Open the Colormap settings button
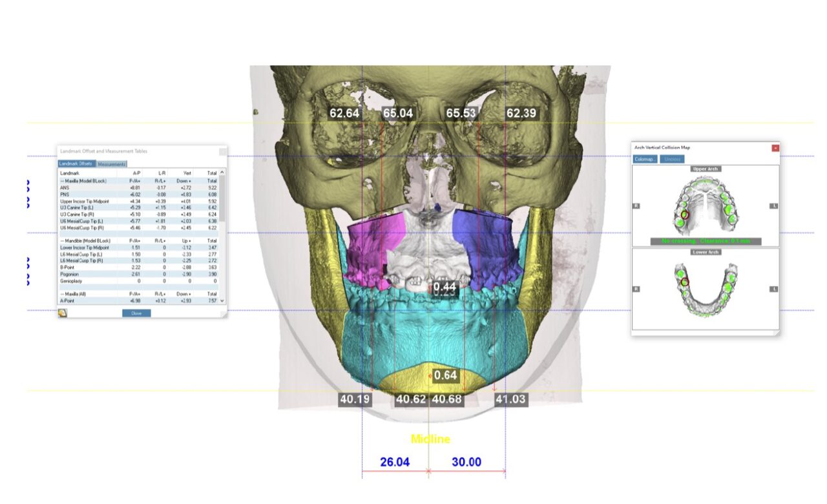The image size is (827, 504). click(x=645, y=159)
